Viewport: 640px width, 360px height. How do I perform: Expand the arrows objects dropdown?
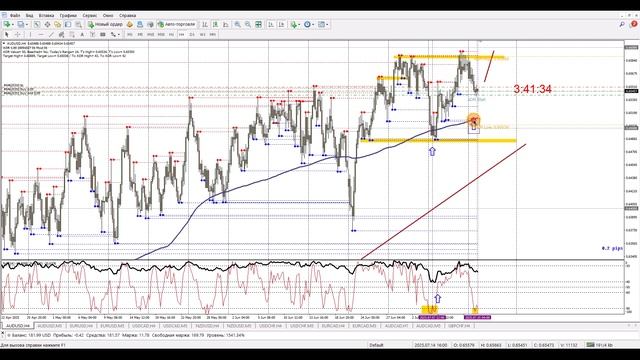click(119, 35)
